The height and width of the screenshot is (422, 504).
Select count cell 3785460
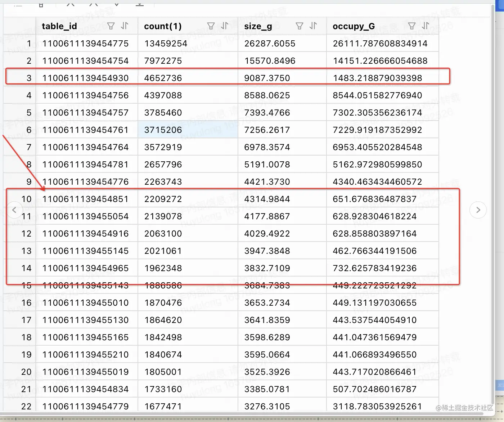pos(188,113)
